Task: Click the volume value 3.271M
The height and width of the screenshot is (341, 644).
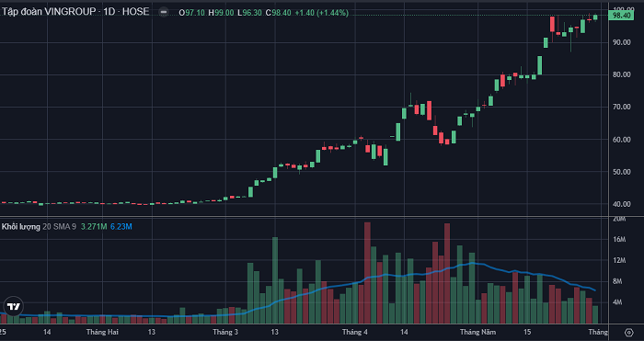Action: pos(94,226)
